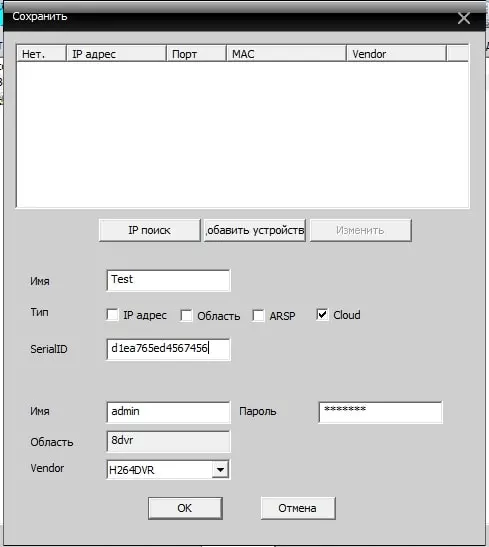Image resolution: width=489 pixels, height=547 pixels.
Task: Confirm with the OK button
Action: [x=185, y=508]
